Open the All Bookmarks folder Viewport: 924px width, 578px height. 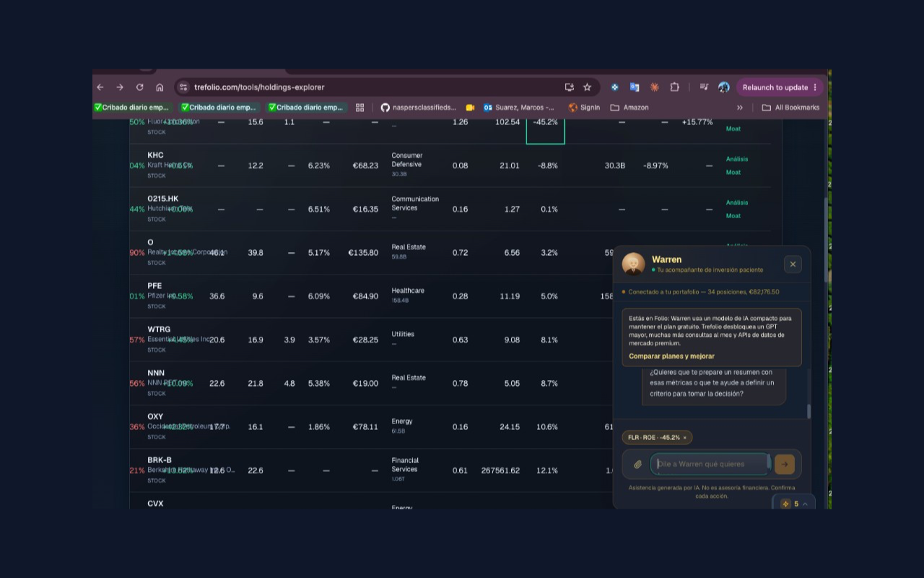point(791,108)
